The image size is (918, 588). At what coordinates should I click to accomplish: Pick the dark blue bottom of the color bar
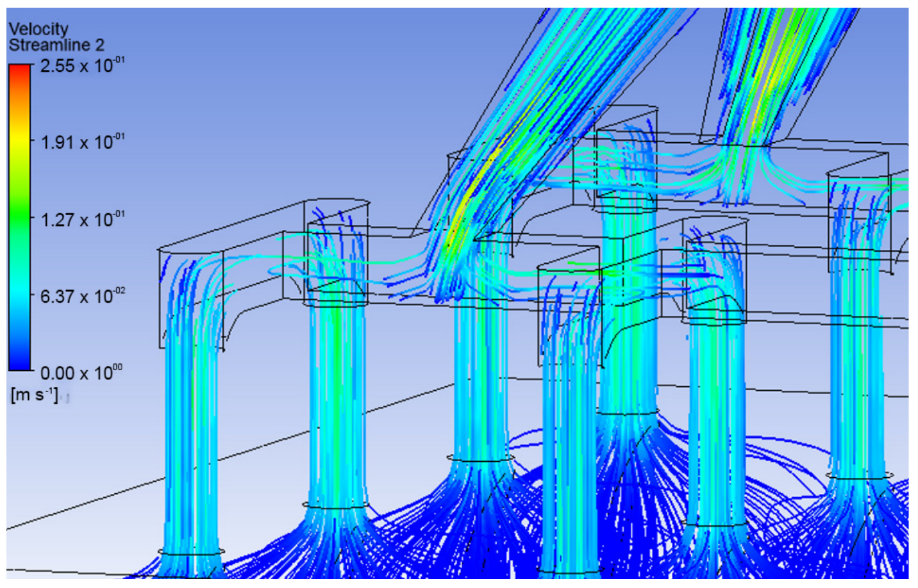tap(20, 364)
